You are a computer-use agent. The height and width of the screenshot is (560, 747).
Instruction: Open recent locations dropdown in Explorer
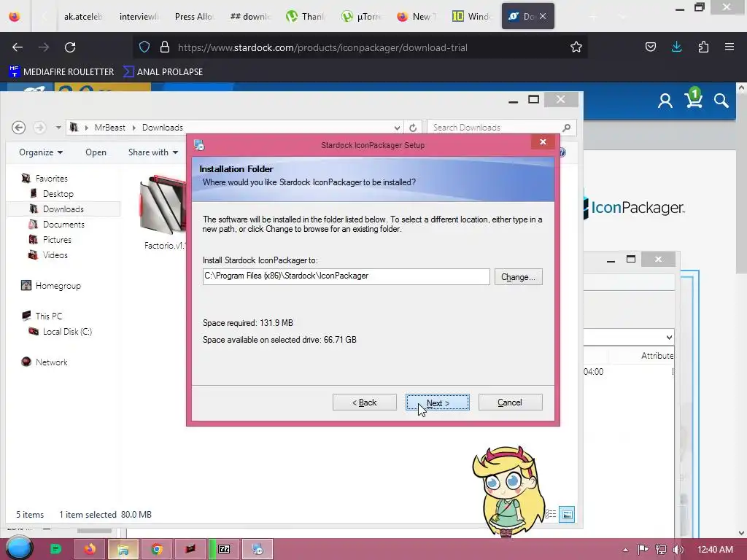[58, 128]
